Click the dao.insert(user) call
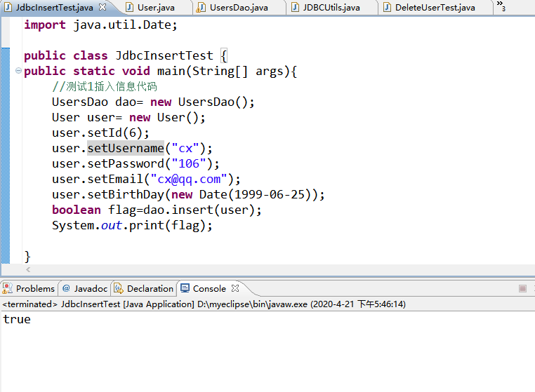 tap(199, 210)
